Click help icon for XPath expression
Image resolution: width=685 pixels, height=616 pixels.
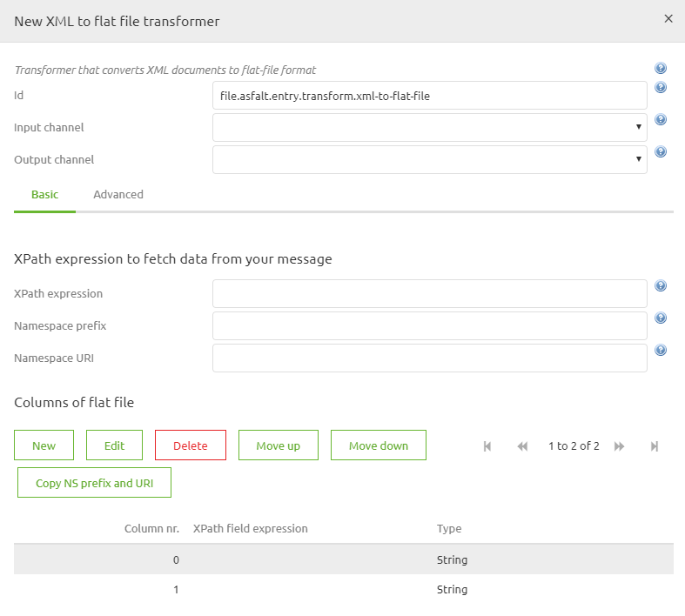coord(661,286)
